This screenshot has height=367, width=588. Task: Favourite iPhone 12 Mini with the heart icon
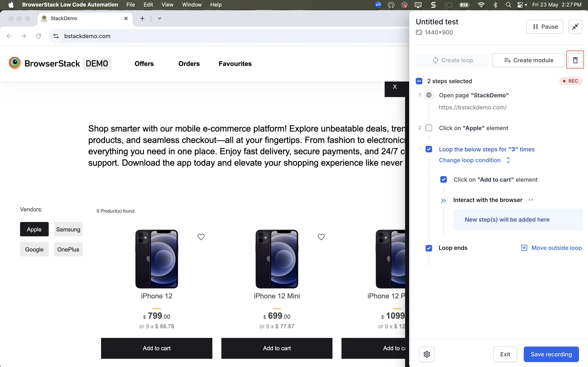(x=321, y=237)
